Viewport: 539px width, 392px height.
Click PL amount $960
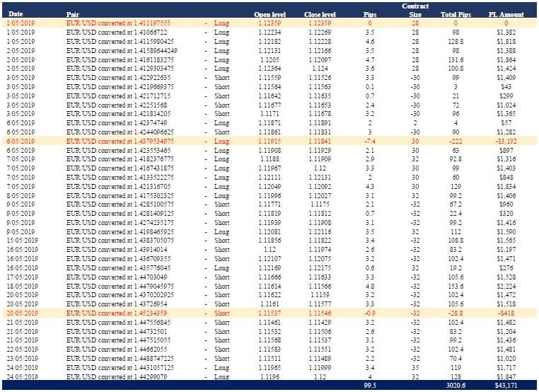[506, 204]
